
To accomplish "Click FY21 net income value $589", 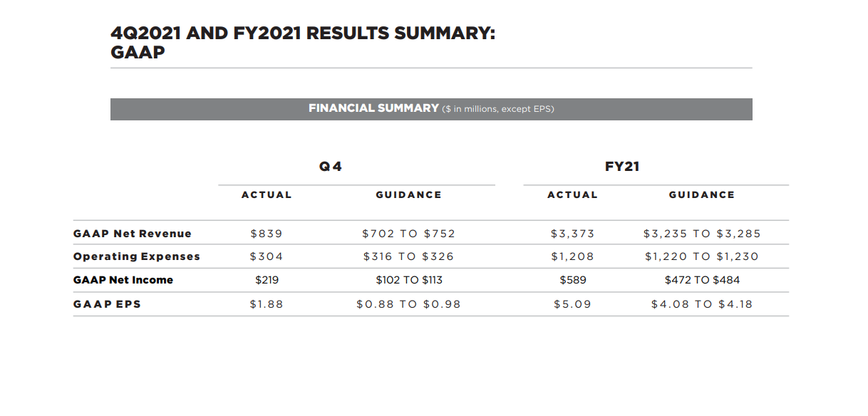I will coord(572,280).
